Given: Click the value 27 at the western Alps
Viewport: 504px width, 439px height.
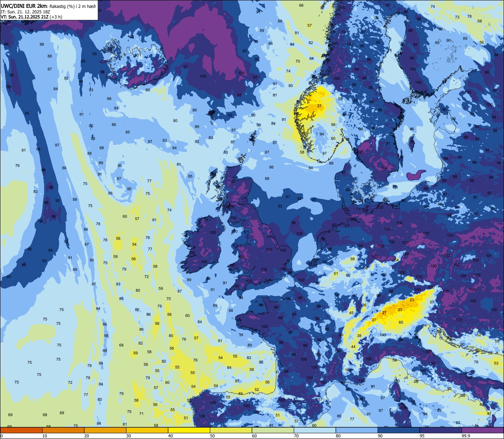Looking at the screenshot, I should click(x=374, y=320).
